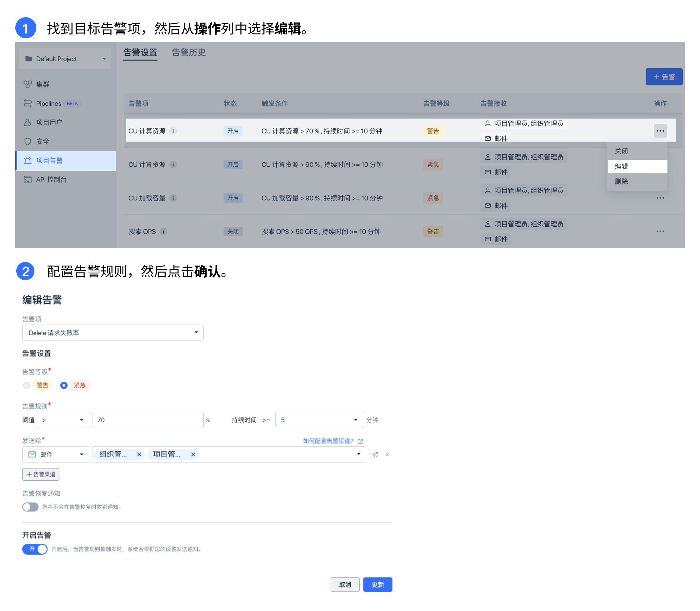
Task: Select 项目告警 in the sidebar
Action: click(65, 161)
